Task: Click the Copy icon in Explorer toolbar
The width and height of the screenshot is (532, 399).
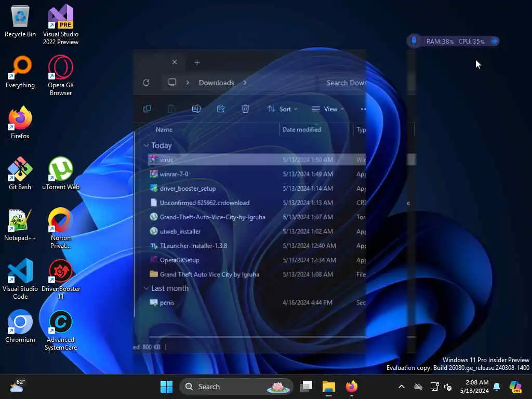Action: tap(147, 109)
